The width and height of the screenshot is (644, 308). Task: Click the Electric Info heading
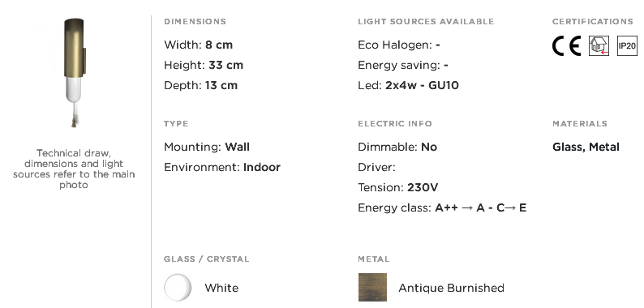click(395, 124)
